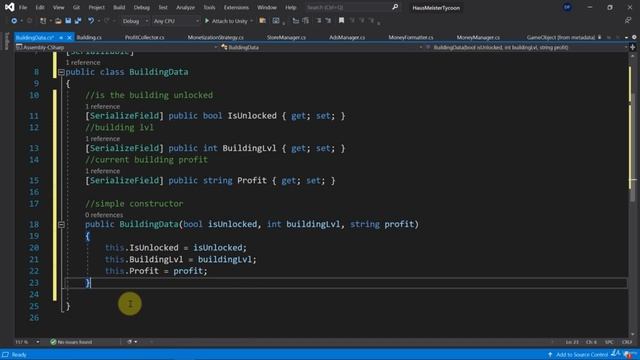Click the 1 reference link above BuildingLvl

pyautogui.click(x=102, y=139)
